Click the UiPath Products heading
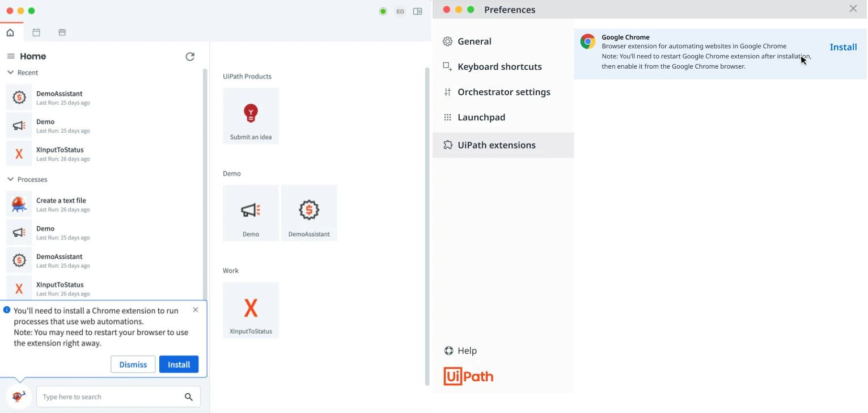868x413 pixels. point(247,77)
